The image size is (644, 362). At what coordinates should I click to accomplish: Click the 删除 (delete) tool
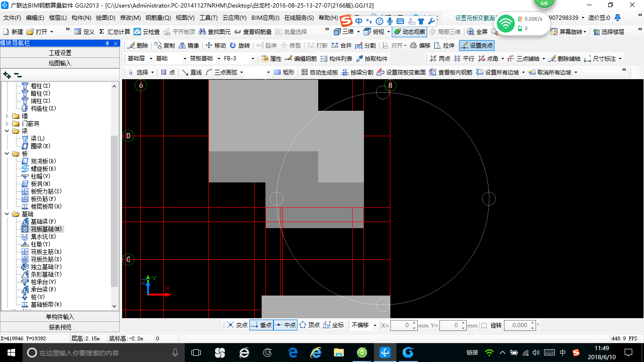(x=138, y=46)
